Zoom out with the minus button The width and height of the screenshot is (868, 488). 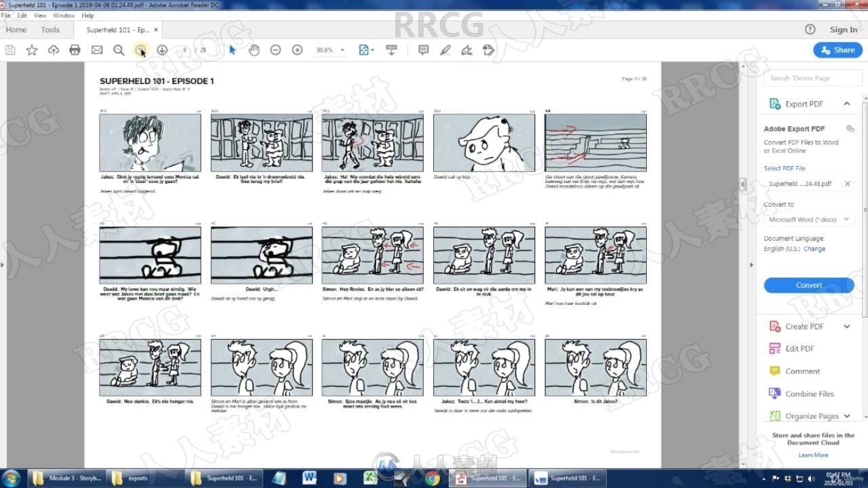pos(275,50)
